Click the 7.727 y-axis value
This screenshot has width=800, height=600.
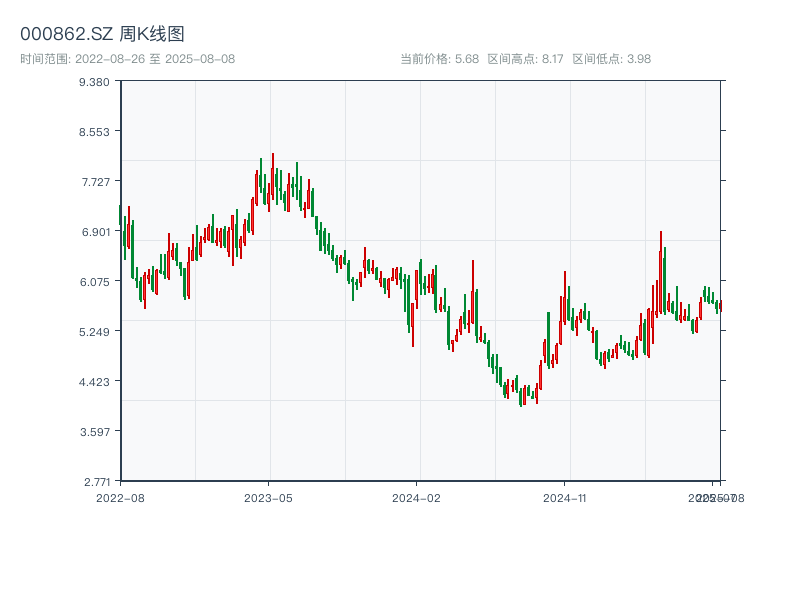[x=95, y=182]
